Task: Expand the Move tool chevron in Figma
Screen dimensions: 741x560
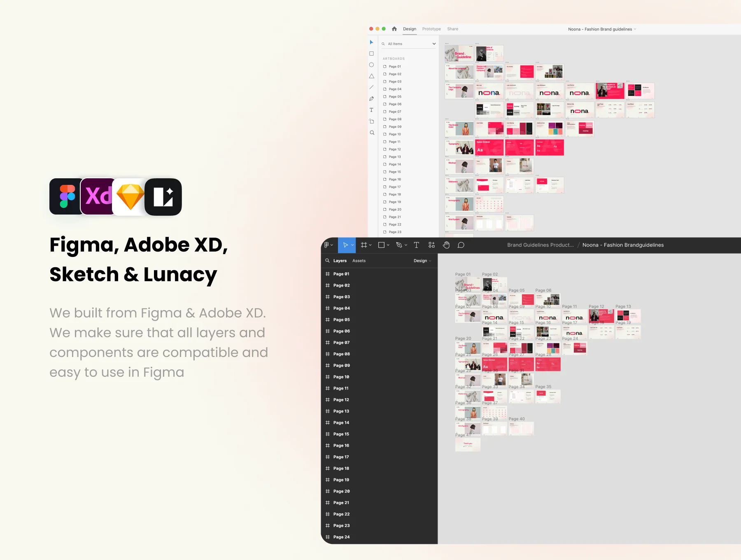Action: coord(352,245)
